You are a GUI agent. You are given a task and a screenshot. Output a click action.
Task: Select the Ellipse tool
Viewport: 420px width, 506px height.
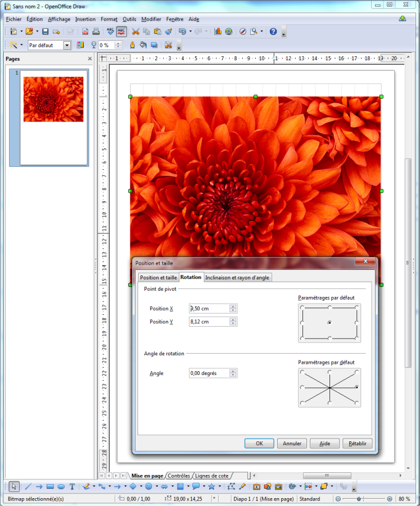click(x=61, y=486)
